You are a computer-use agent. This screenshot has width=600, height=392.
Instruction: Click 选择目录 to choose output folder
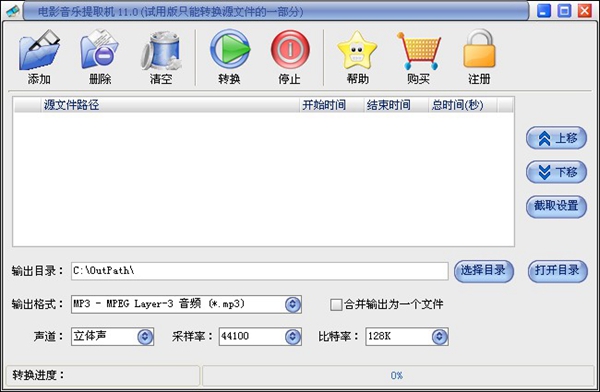484,271
